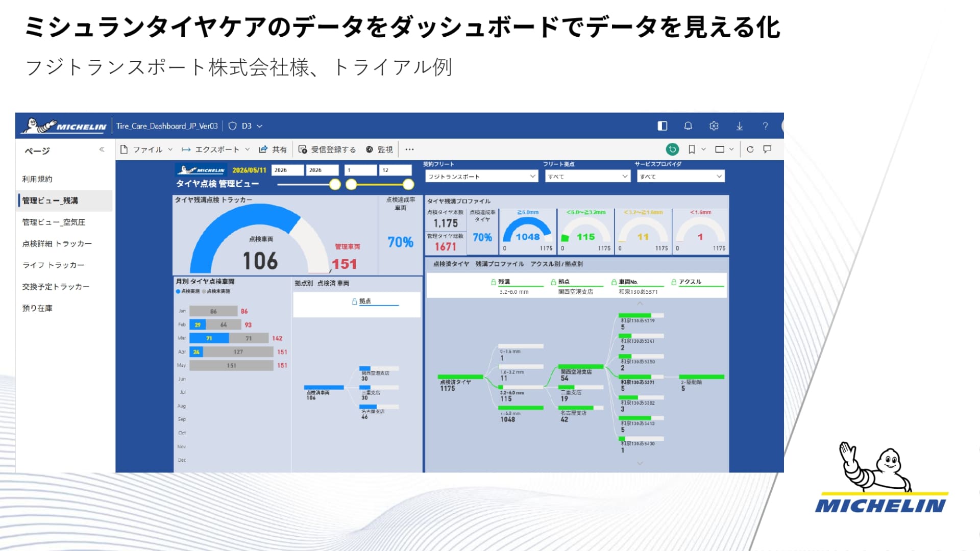980x551 pixels.
Task: Open the フリート拠点 すべて dropdown
Action: pyautogui.click(x=587, y=176)
